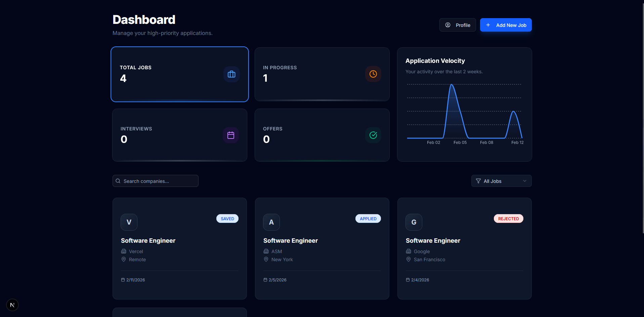This screenshot has height=317, width=644.
Task: Toggle the SAVED badge on the Vercel card
Action: (x=227, y=219)
